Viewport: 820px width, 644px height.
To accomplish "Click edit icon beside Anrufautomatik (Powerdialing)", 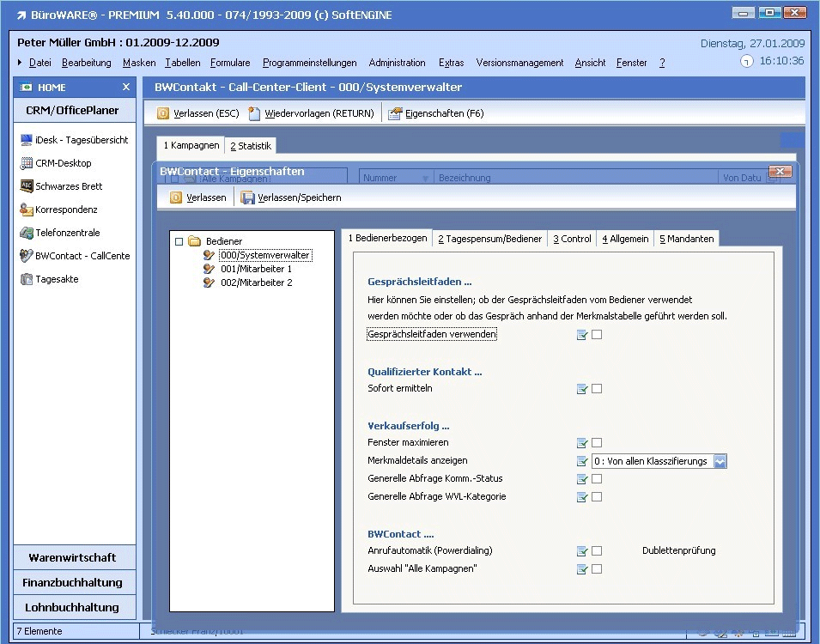I will [582, 551].
